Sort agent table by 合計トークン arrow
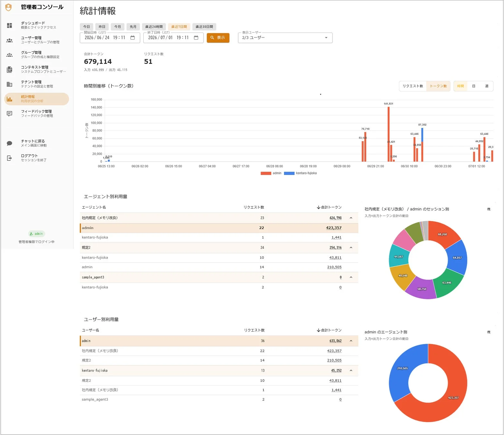Image resolution: width=504 pixels, height=435 pixels. [x=319, y=208]
